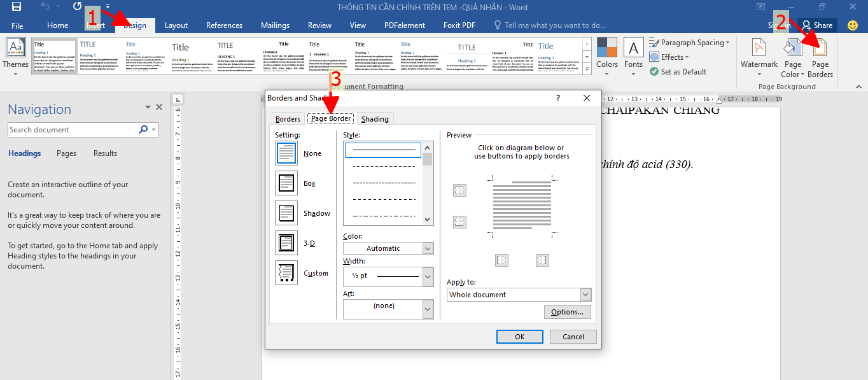
Task: Close the Navigation pane
Action: (159, 108)
